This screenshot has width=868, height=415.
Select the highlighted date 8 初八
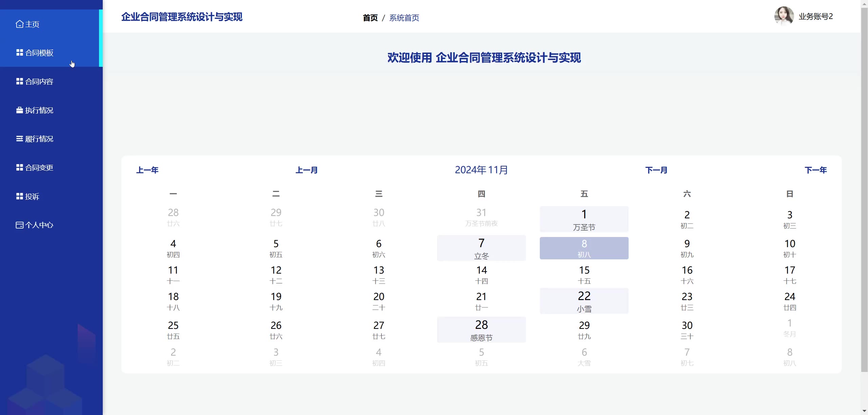tap(584, 248)
